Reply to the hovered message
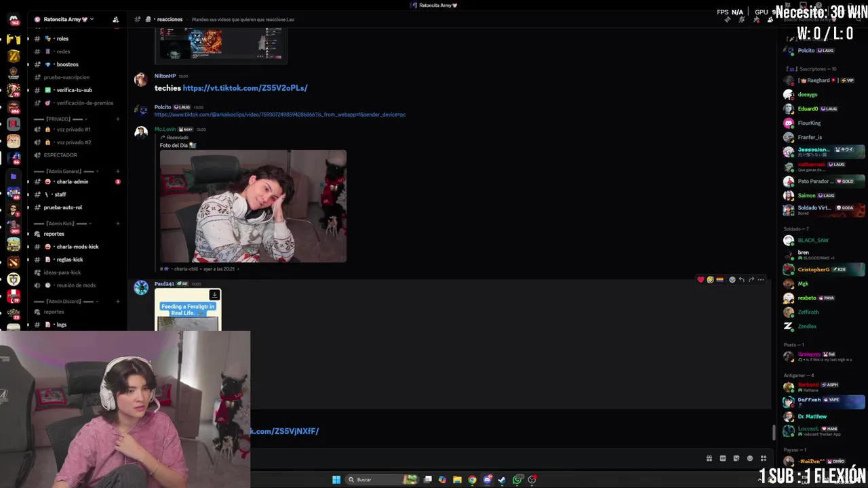868x488 pixels. (x=741, y=280)
